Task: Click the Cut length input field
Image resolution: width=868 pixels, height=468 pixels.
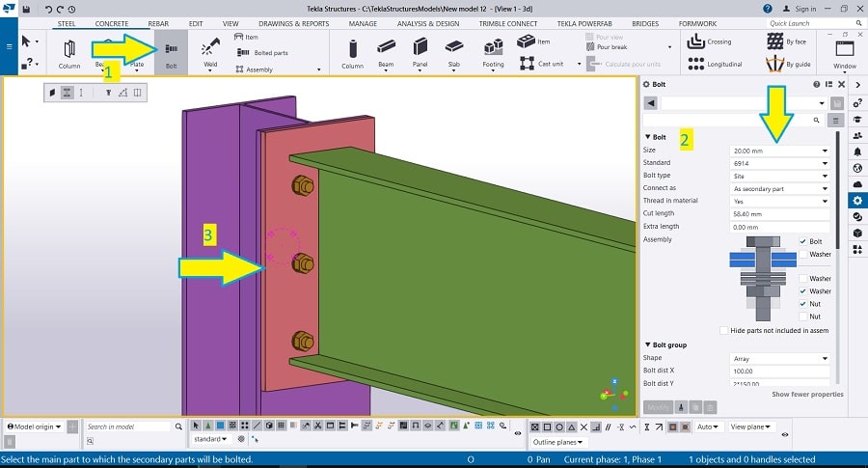Action: click(x=779, y=213)
